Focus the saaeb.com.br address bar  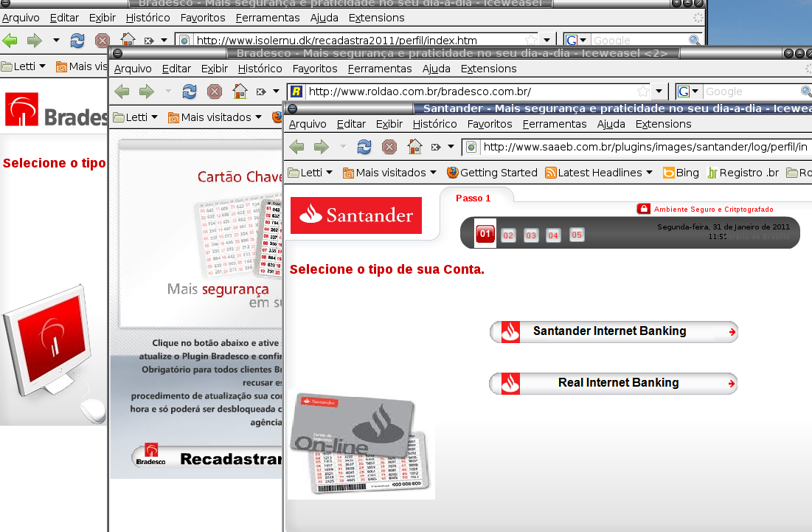[645, 147]
